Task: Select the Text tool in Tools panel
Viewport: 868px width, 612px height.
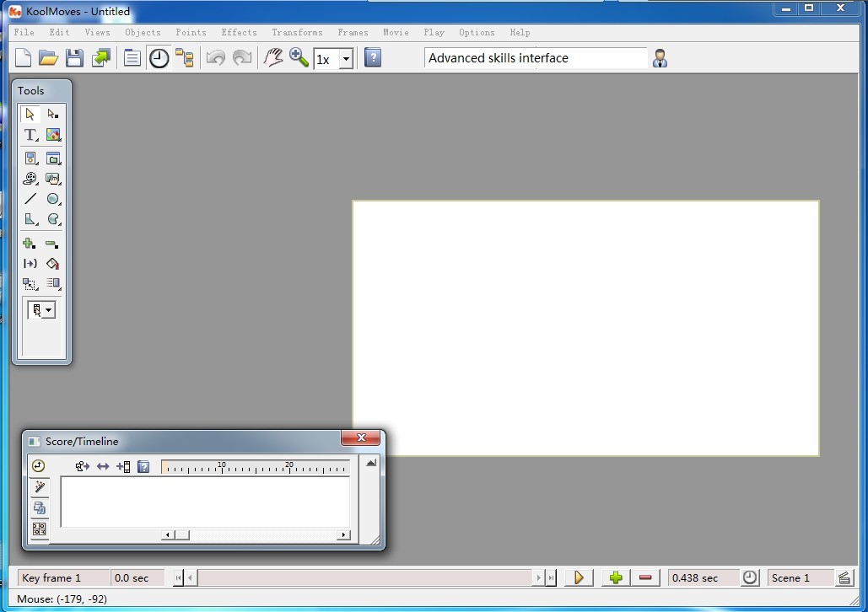Action: (30, 135)
